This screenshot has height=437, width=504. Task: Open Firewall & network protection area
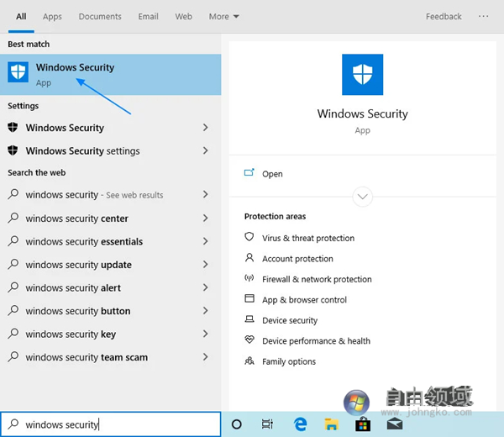(317, 279)
